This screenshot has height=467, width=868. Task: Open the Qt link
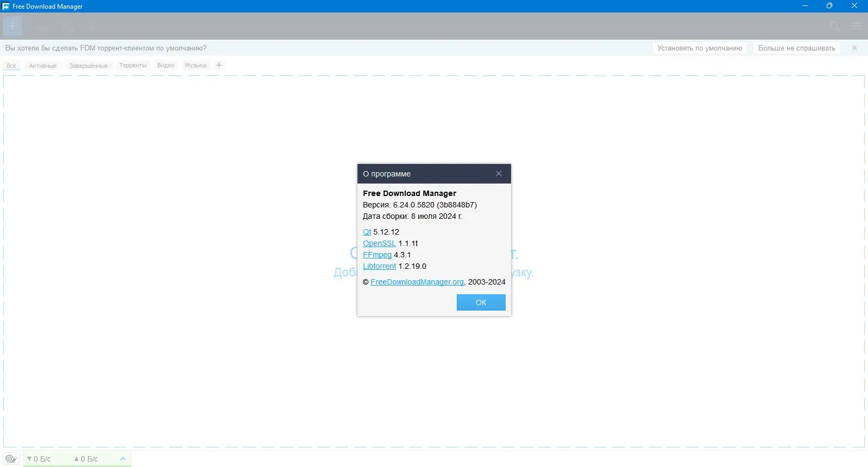[x=367, y=232]
